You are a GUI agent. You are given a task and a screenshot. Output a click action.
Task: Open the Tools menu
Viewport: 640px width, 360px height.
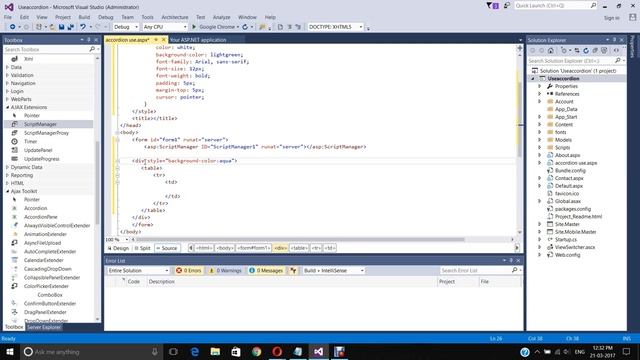[x=147, y=17]
